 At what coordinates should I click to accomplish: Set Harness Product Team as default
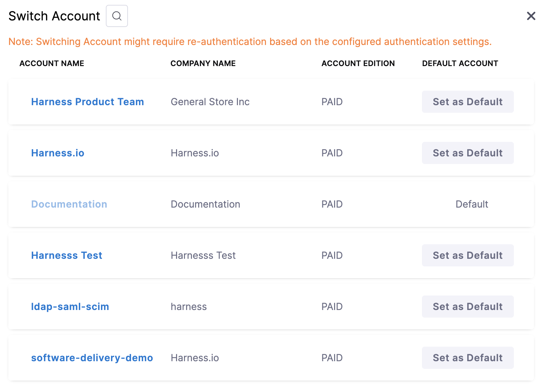pos(468,102)
